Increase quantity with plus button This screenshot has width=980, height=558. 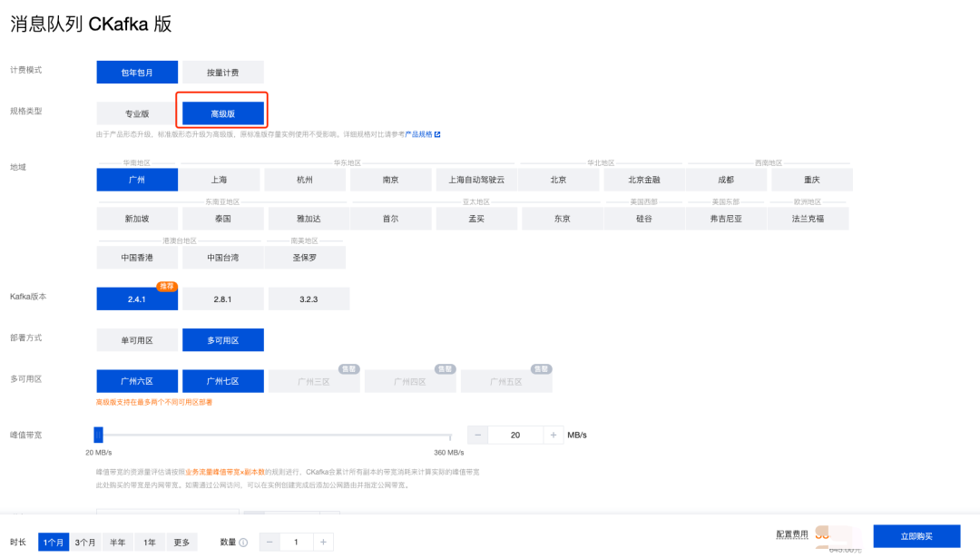pyautogui.click(x=323, y=543)
